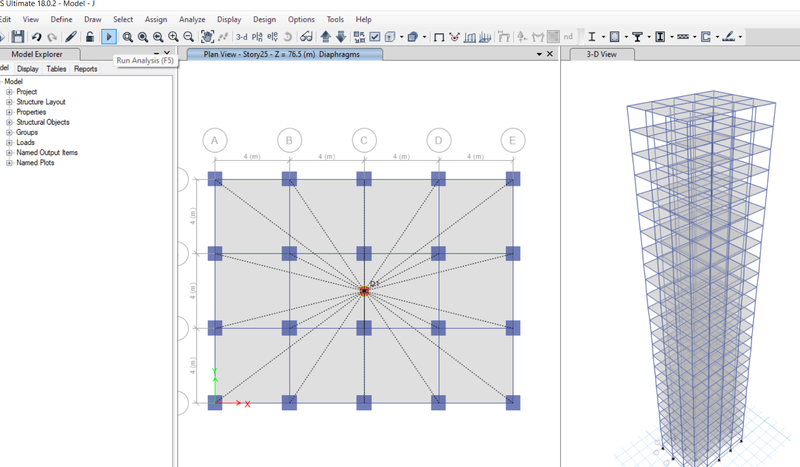Viewport: 800px width, 467px height.
Task: Set Plan view using 'Pln' icon
Action: pos(257,37)
